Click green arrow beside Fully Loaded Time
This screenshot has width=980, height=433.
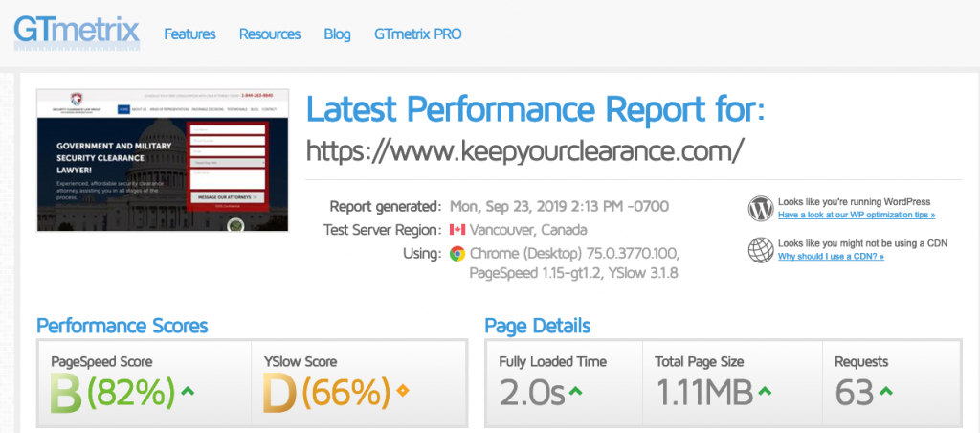click(575, 392)
